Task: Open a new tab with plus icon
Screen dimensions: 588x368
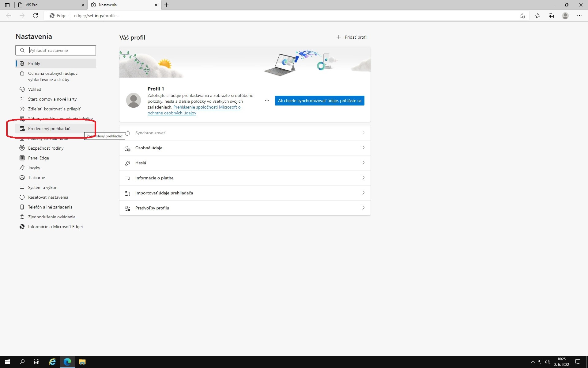Action: (166, 5)
